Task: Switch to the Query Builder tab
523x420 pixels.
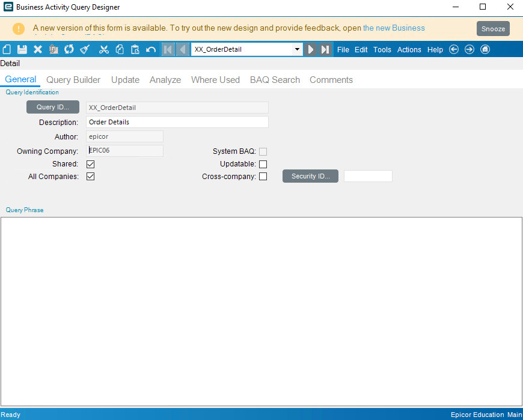Action: tap(73, 80)
